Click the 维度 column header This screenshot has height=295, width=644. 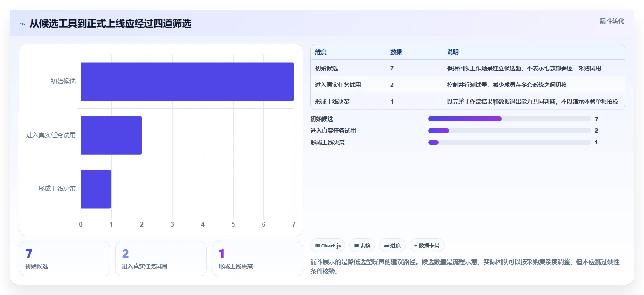321,52
